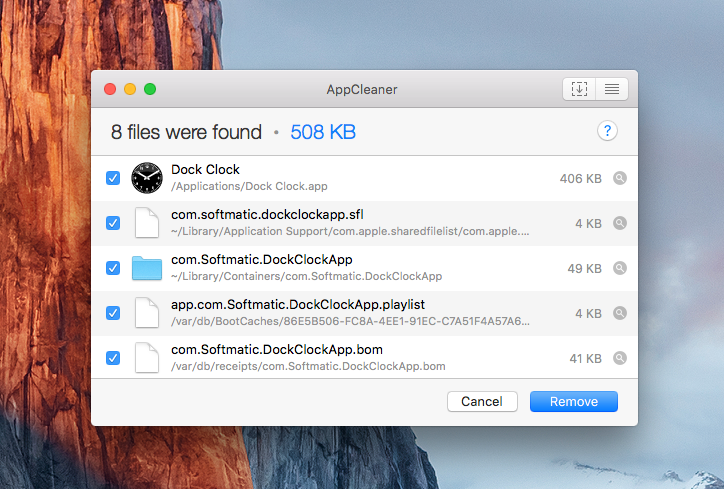This screenshot has width=724, height=489.
Task: Reveal Dock Clock in Finder magnifier
Action: coord(620,178)
